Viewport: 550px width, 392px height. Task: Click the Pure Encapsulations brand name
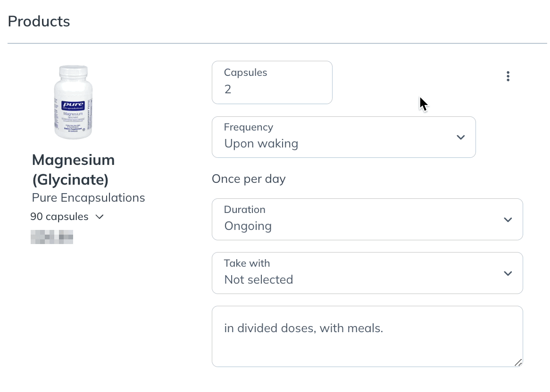click(x=88, y=197)
